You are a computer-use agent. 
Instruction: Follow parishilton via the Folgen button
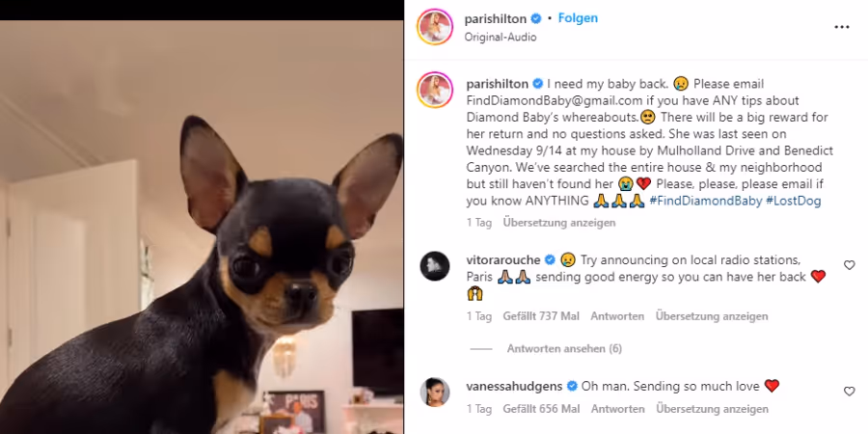coord(578,18)
